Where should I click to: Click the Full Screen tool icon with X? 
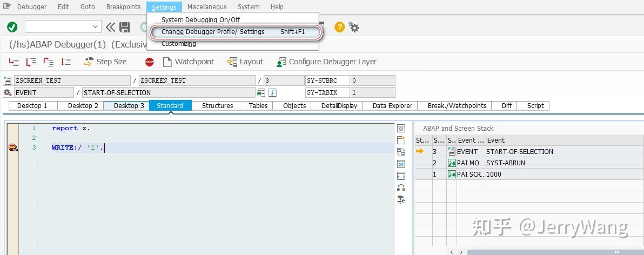click(401, 164)
